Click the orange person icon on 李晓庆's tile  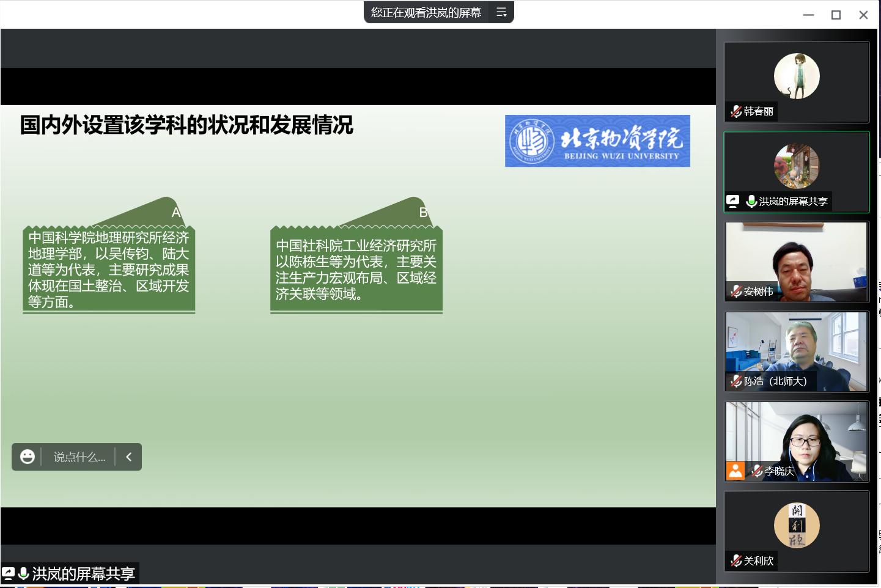click(735, 471)
